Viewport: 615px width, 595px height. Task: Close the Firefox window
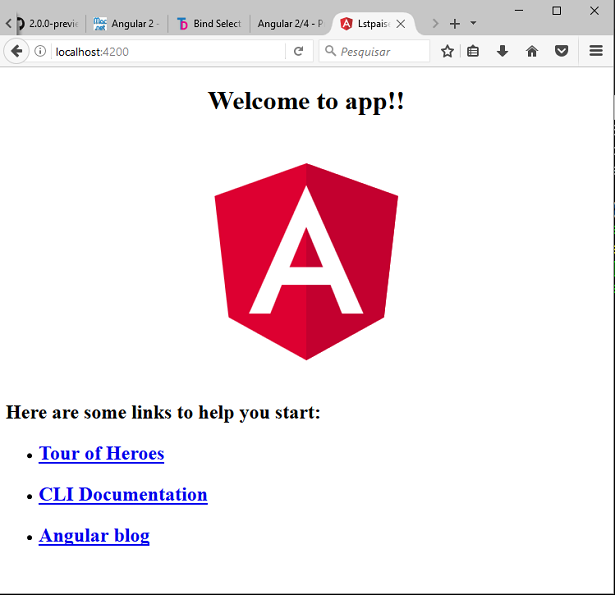tap(594, 11)
